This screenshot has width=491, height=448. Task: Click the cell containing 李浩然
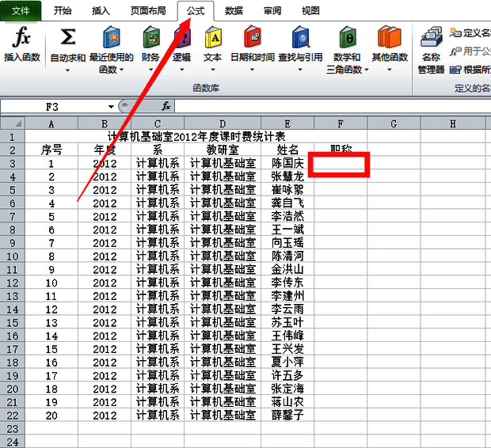point(287,216)
